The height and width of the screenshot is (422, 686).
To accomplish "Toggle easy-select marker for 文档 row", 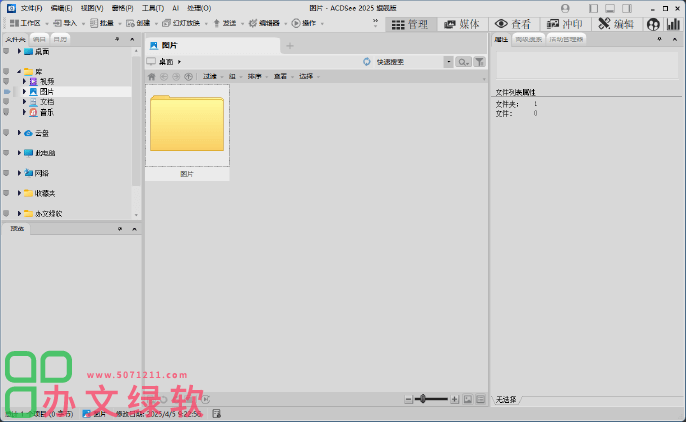I will 6,102.
